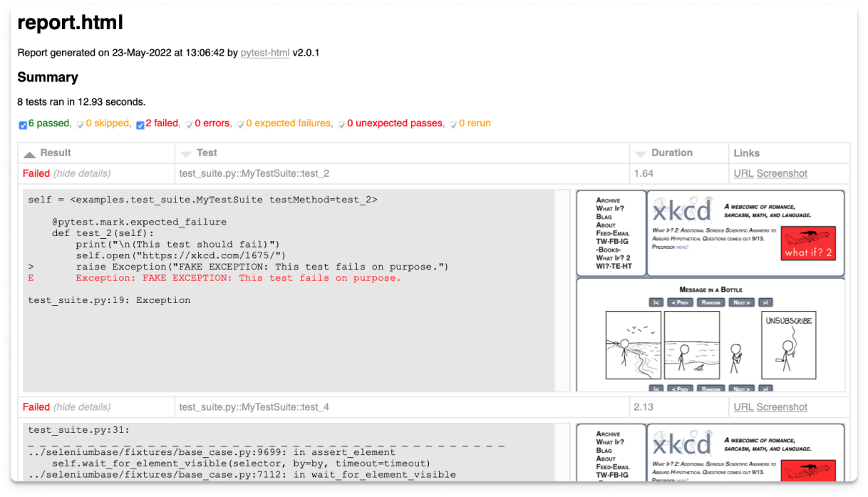Toggle the rerun filter checkbox
868x497 pixels.
click(x=453, y=125)
